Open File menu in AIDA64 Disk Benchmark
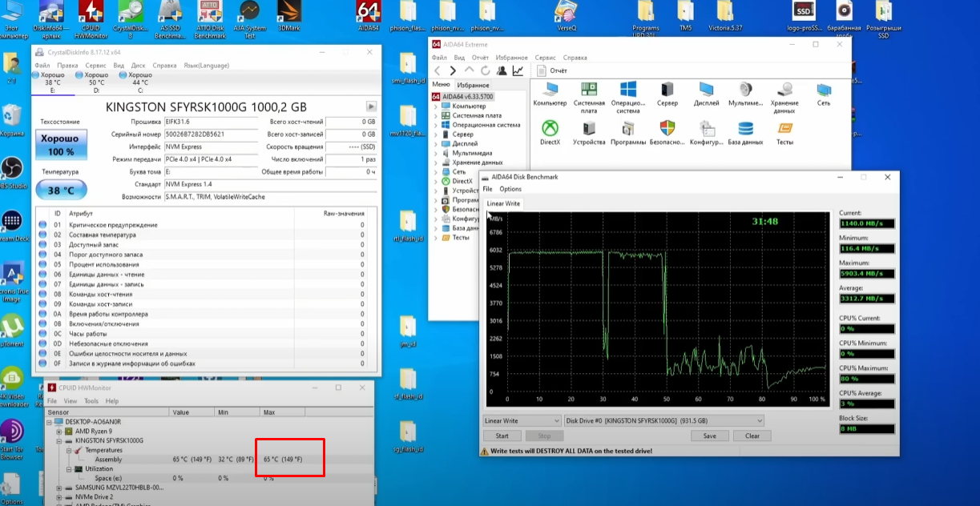This screenshot has height=506, width=980. (487, 189)
